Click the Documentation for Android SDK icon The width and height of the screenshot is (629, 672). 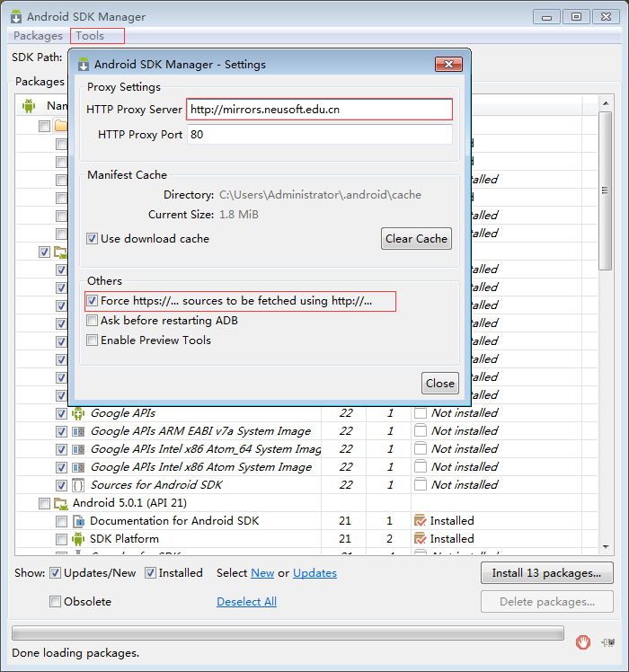coord(78,521)
